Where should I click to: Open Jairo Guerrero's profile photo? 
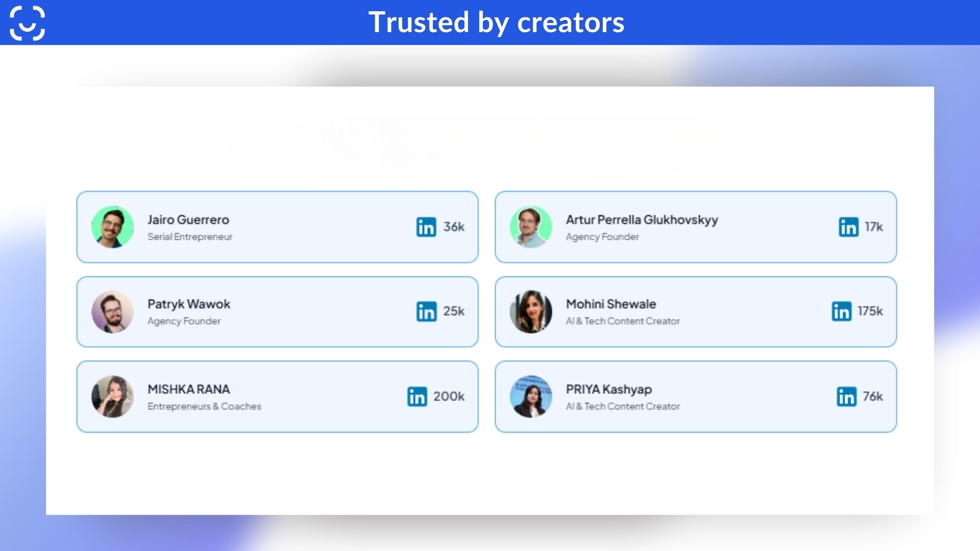coord(112,227)
